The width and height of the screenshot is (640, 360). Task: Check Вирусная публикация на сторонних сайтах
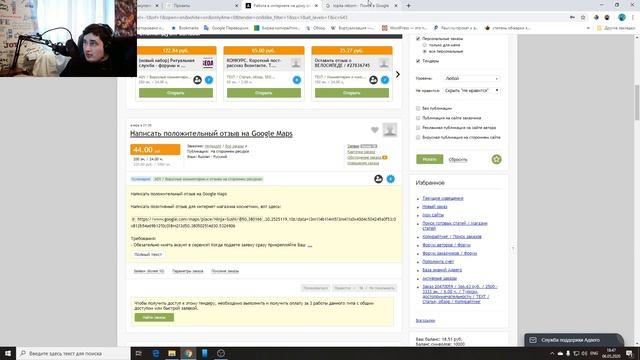click(x=418, y=138)
